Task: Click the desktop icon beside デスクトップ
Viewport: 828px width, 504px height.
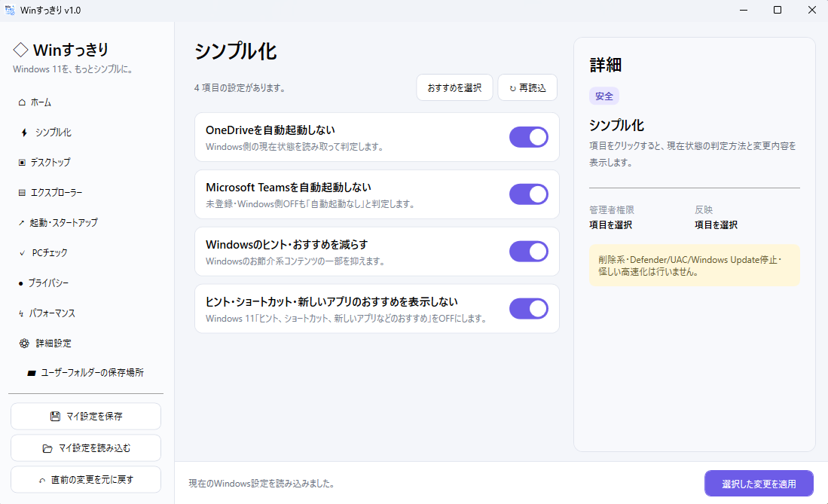Action: [22, 163]
